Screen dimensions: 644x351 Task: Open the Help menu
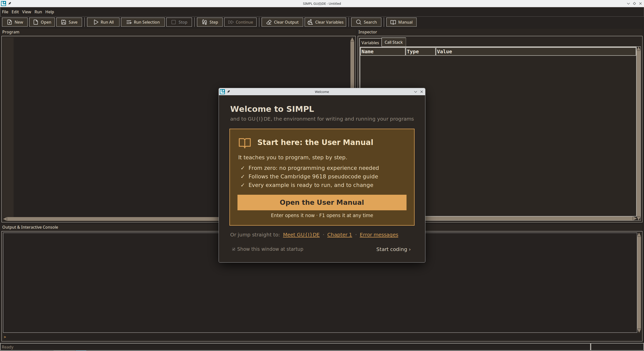click(x=50, y=12)
